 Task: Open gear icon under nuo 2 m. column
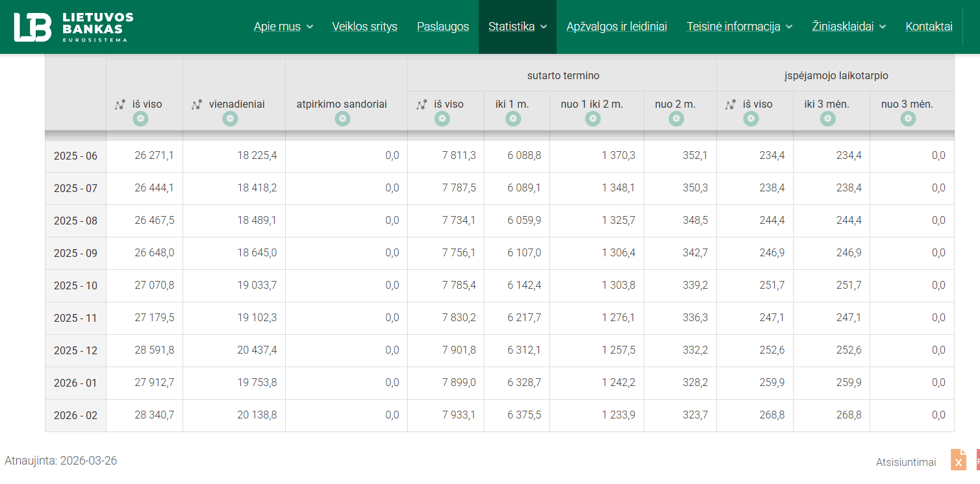pos(676,119)
